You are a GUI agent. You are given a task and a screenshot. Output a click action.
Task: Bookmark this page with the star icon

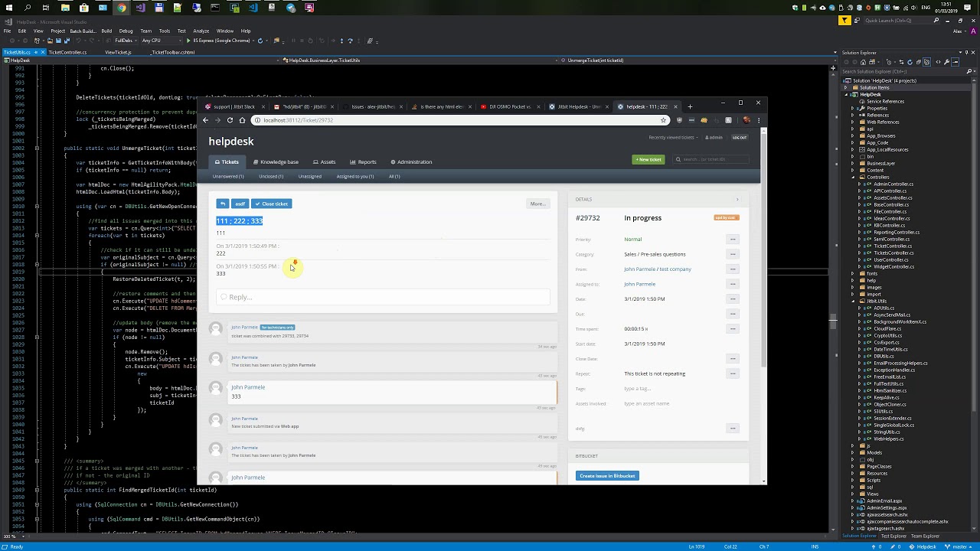663,120
